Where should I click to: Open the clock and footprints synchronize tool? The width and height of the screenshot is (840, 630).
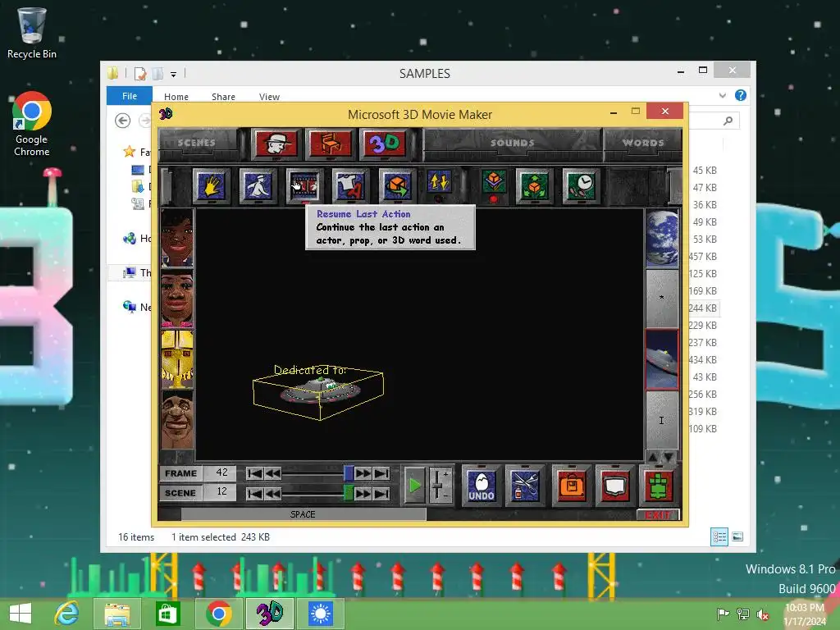[582, 186]
